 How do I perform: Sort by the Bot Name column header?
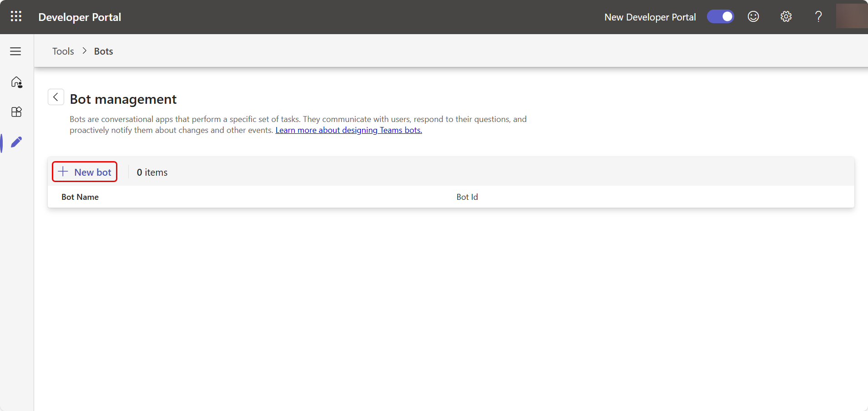pyautogui.click(x=80, y=197)
